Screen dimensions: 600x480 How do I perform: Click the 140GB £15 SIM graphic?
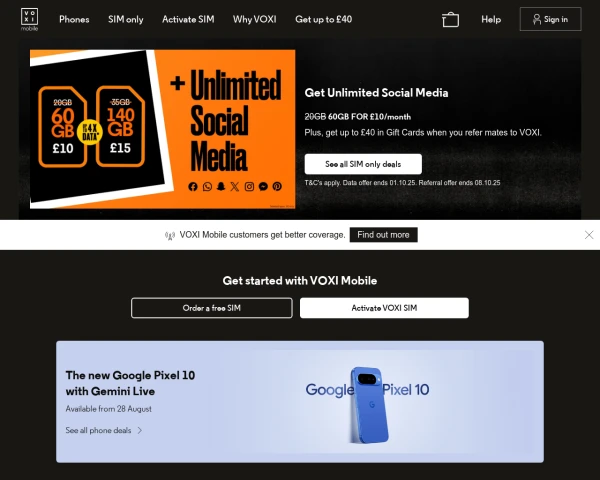click(x=120, y=126)
